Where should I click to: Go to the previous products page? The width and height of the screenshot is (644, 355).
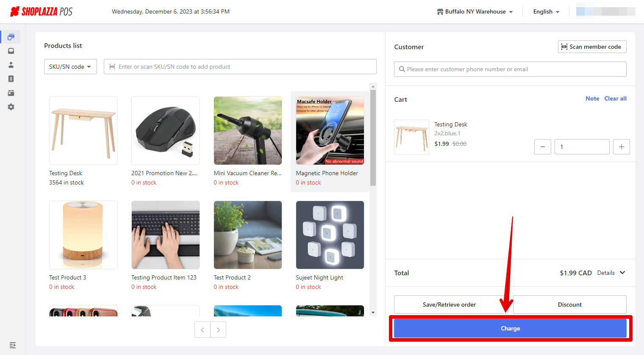[203, 330]
